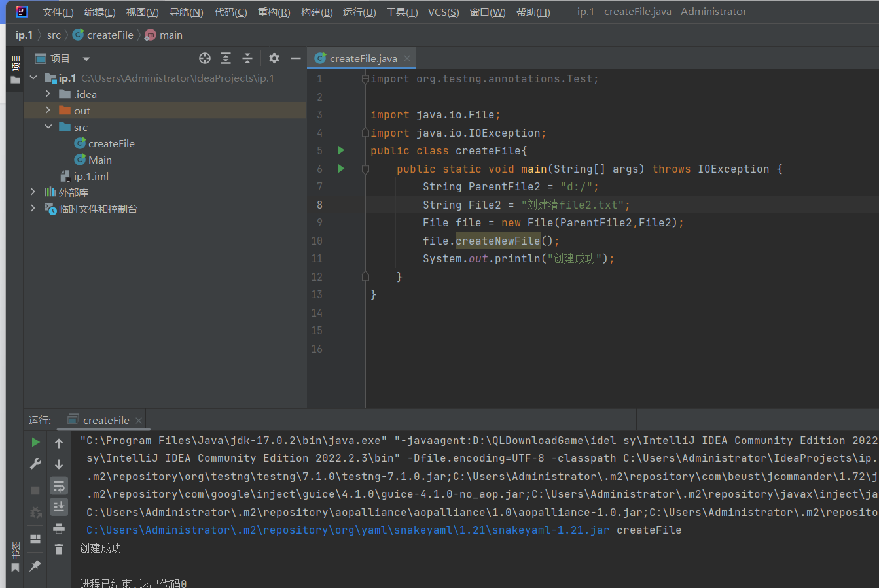Rerun createFile with the green play button

click(35, 443)
